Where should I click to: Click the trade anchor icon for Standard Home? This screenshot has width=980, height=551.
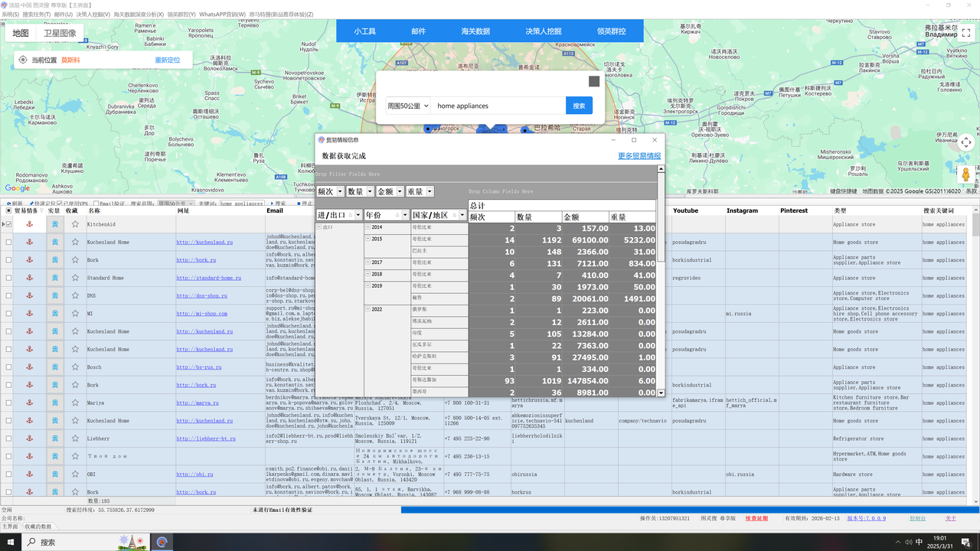tap(29, 278)
